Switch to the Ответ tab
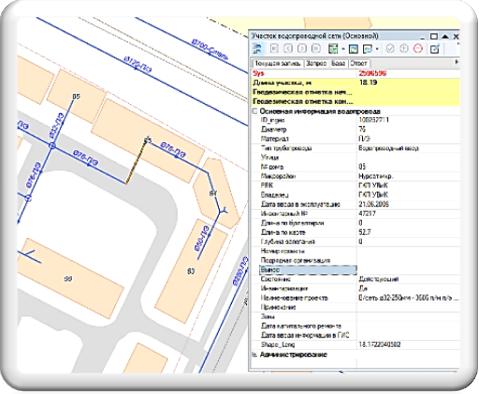 (x=359, y=63)
